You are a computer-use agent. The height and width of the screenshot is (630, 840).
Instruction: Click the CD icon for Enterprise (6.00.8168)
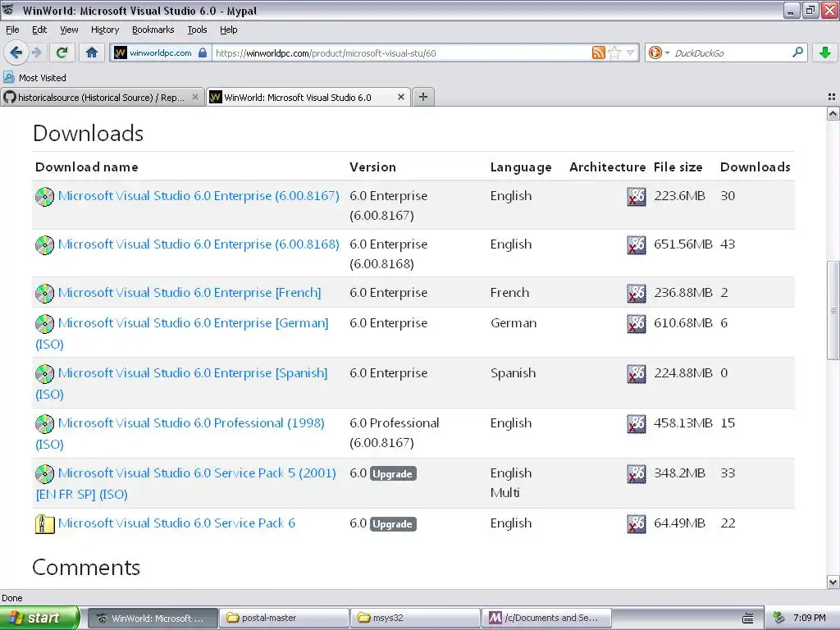tap(44, 245)
